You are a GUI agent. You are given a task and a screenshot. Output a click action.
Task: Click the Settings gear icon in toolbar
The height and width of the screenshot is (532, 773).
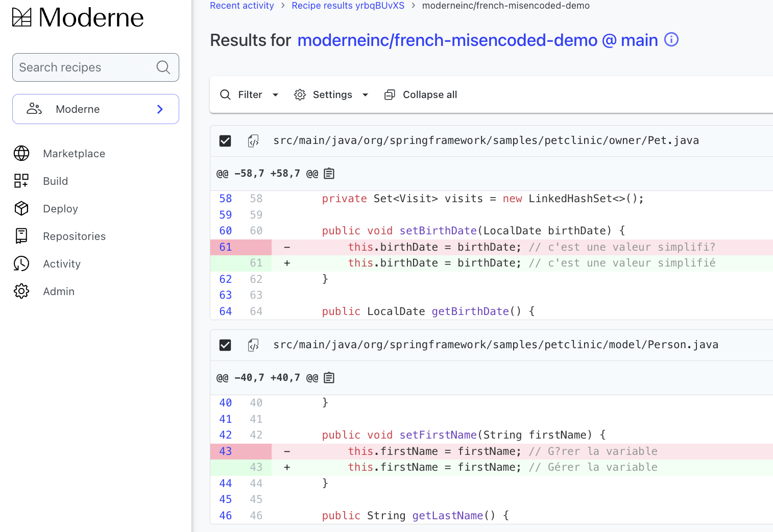tap(300, 94)
